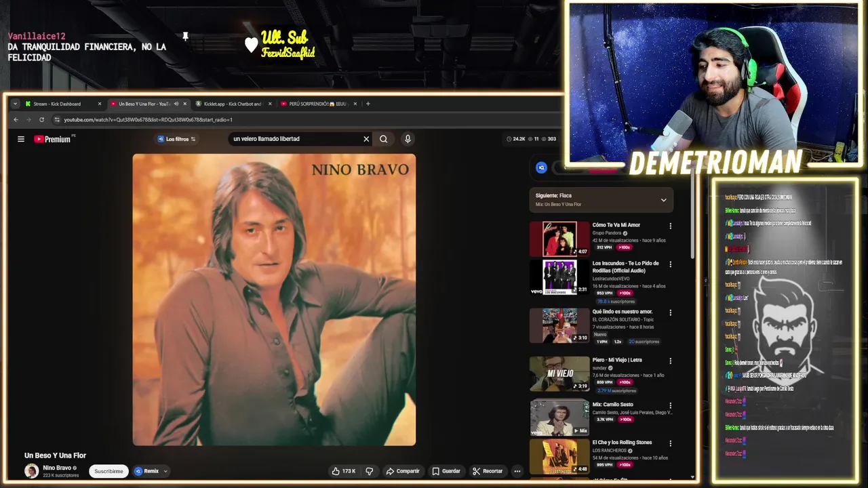Open the site information icon in the address bar
Screen dimensions: 868x488
pyautogui.click(x=57, y=120)
